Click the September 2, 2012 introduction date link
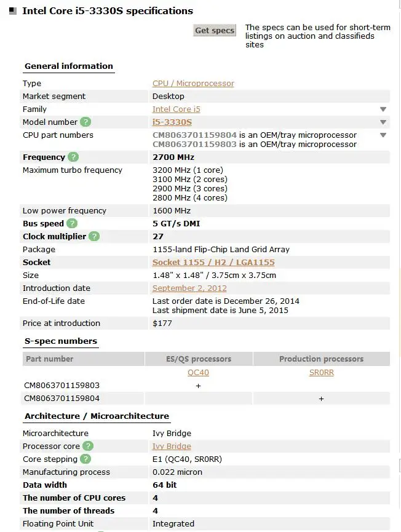The height and width of the screenshot is (532, 401). (189, 288)
